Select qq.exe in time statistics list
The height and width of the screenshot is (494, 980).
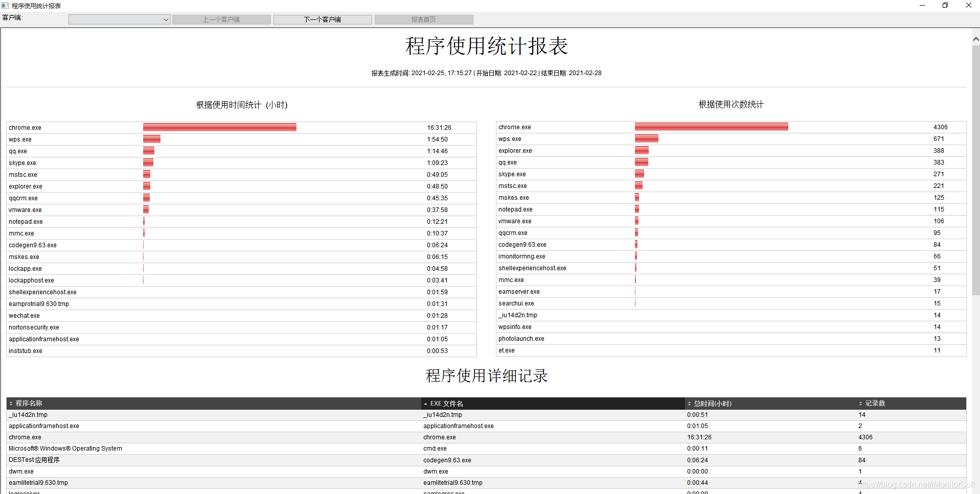(x=18, y=151)
